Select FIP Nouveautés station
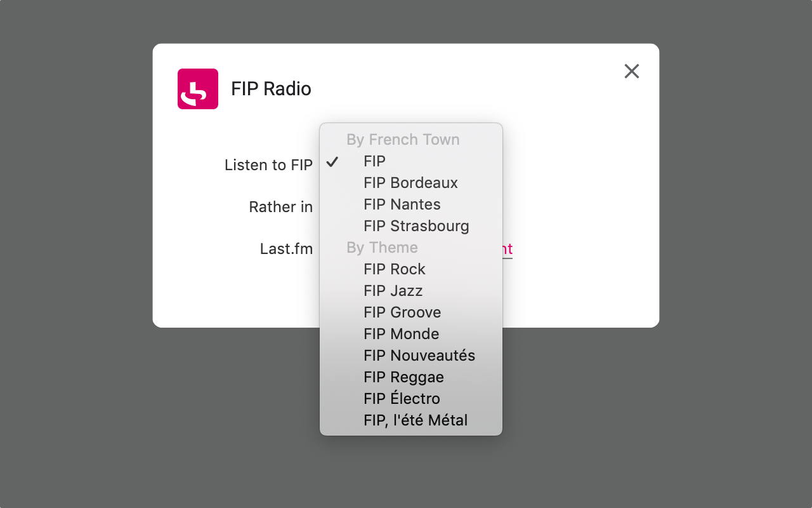This screenshot has height=508, width=812. [419, 356]
